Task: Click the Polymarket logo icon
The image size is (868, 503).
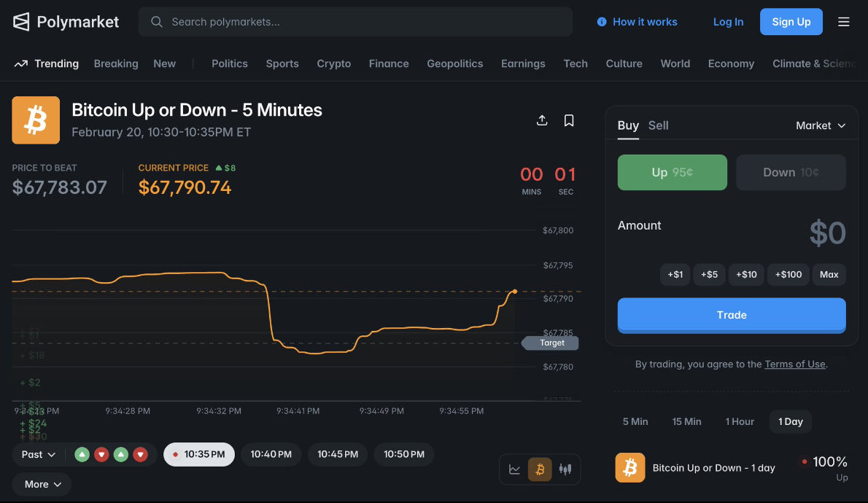Action: (21, 22)
